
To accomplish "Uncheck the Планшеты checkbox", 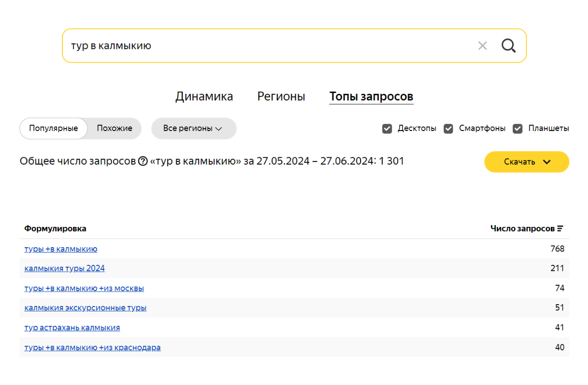I will [518, 128].
